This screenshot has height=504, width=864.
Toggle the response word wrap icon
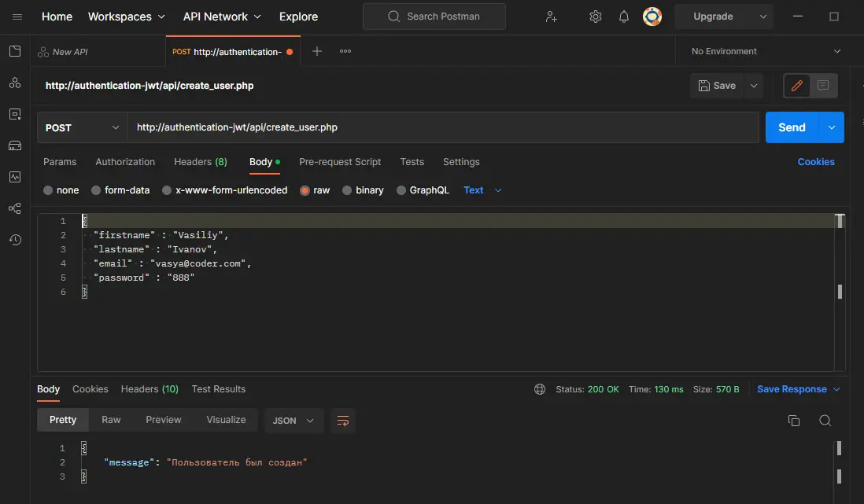pyautogui.click(x=343, y=421)
